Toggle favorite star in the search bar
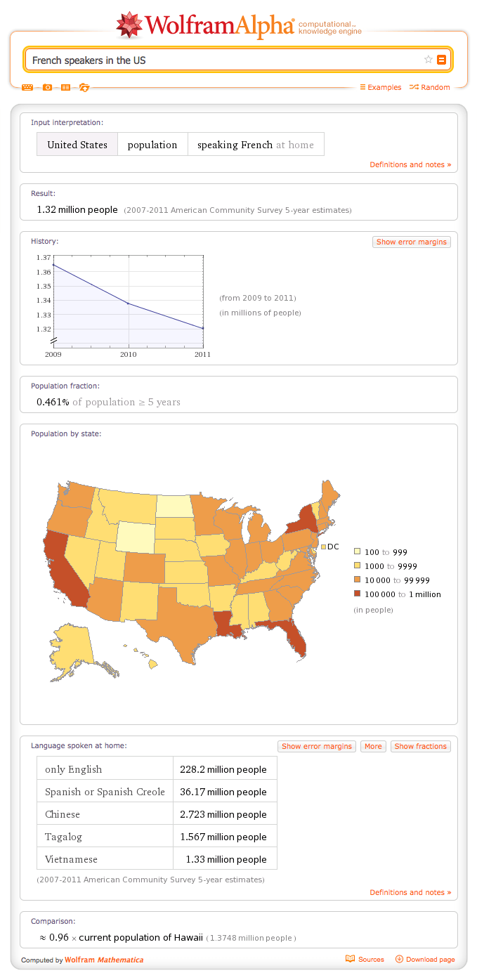This screenshot has height=980, width=477. (x=428, y=59)
